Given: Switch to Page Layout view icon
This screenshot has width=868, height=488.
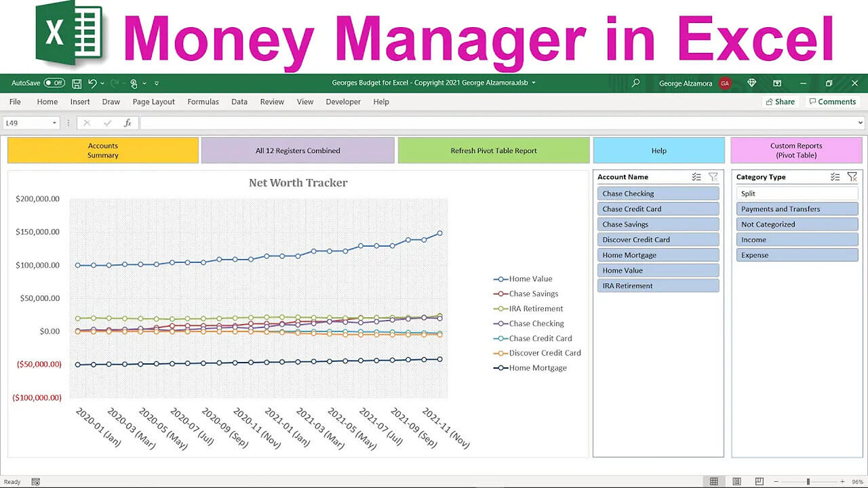Looking at the screenshot, I should click(737, 482).
